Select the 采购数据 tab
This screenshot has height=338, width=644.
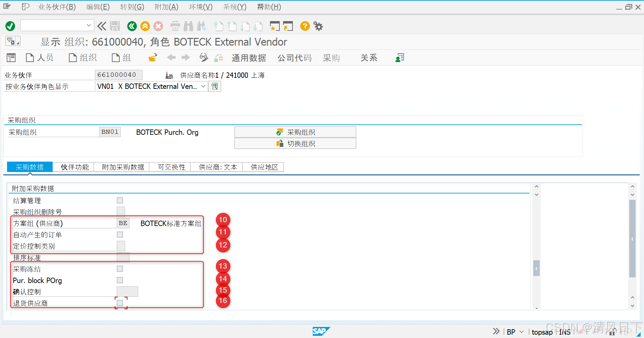(30, 167)
